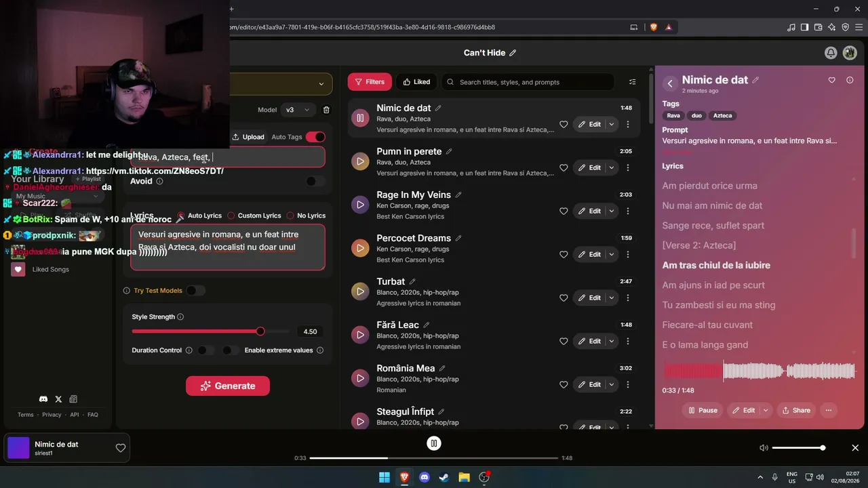Image resolution: width=868 pixels, height=488 pixels.
Task: Toggle the Duration Control switch
Action: [205, 350]
